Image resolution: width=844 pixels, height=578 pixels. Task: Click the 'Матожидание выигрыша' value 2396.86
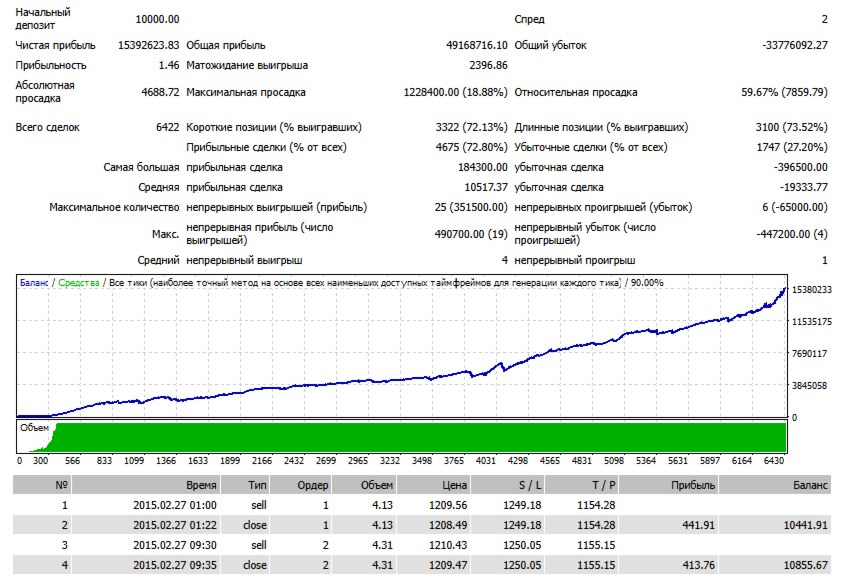click(x=488, y=65)
